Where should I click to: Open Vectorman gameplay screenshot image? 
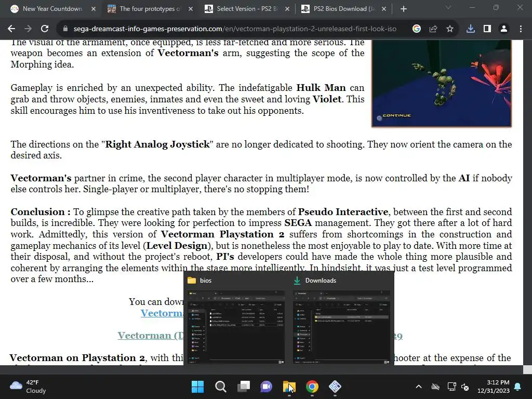pyautogui.click(x=442, y=84)
